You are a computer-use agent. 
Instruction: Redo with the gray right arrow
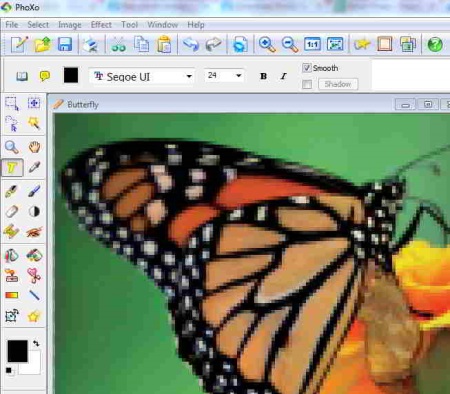coord(214,44)
